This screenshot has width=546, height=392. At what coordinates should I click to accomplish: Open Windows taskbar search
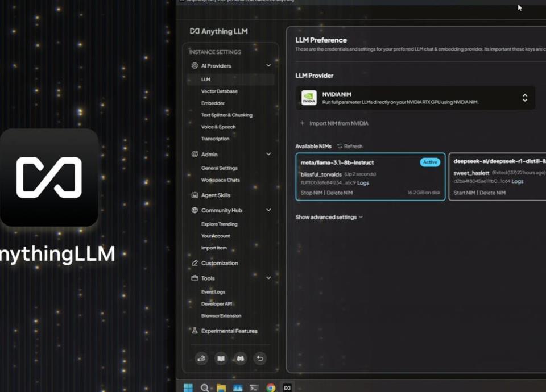point(205,387)
